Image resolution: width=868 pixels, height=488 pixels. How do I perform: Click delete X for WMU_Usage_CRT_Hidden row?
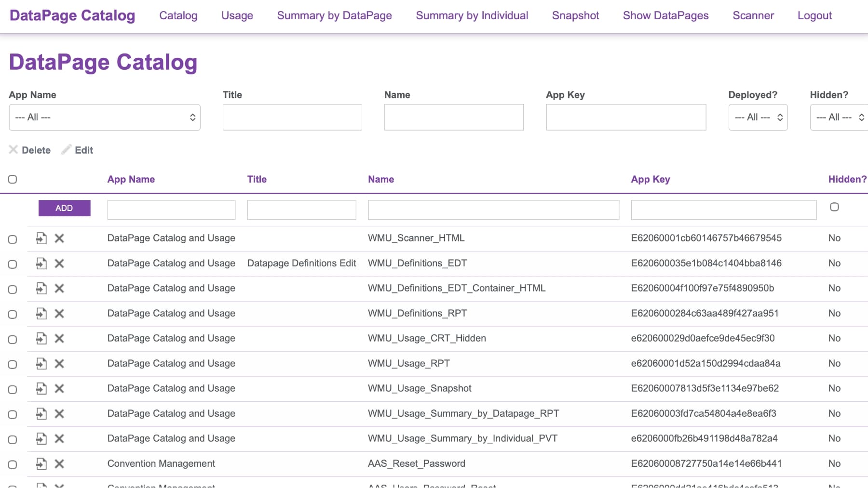(x=59, y=338)
